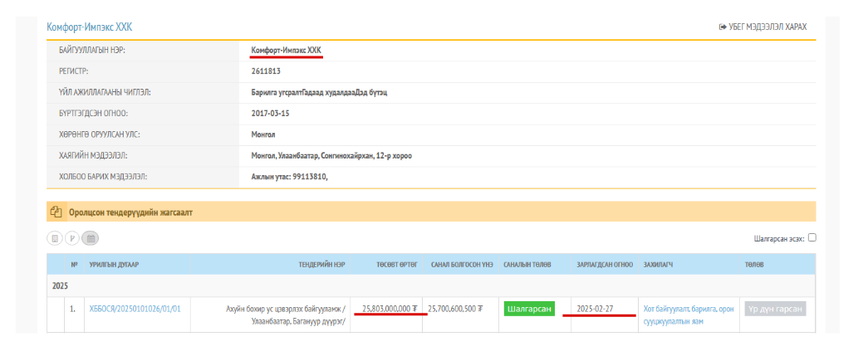
Task: Click the gray Үр дүн гарсан button
Action: pos(775,309)
